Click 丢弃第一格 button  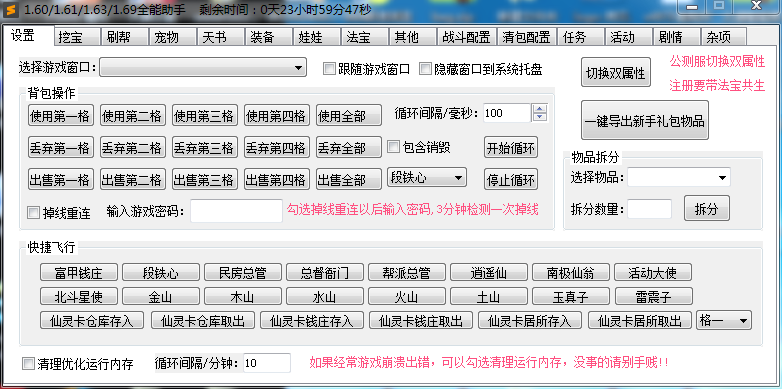60,147
